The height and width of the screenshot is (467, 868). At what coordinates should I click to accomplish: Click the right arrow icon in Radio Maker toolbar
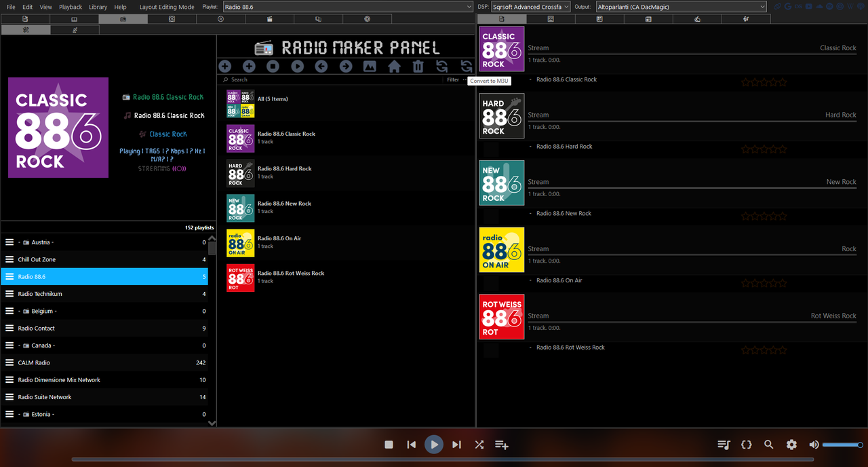346,66
